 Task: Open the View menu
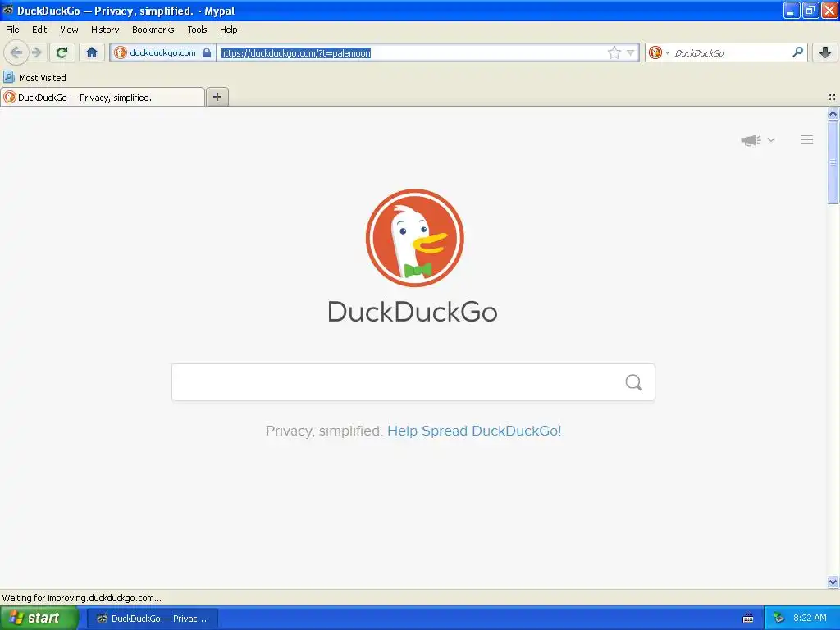(x=69, y=30)
